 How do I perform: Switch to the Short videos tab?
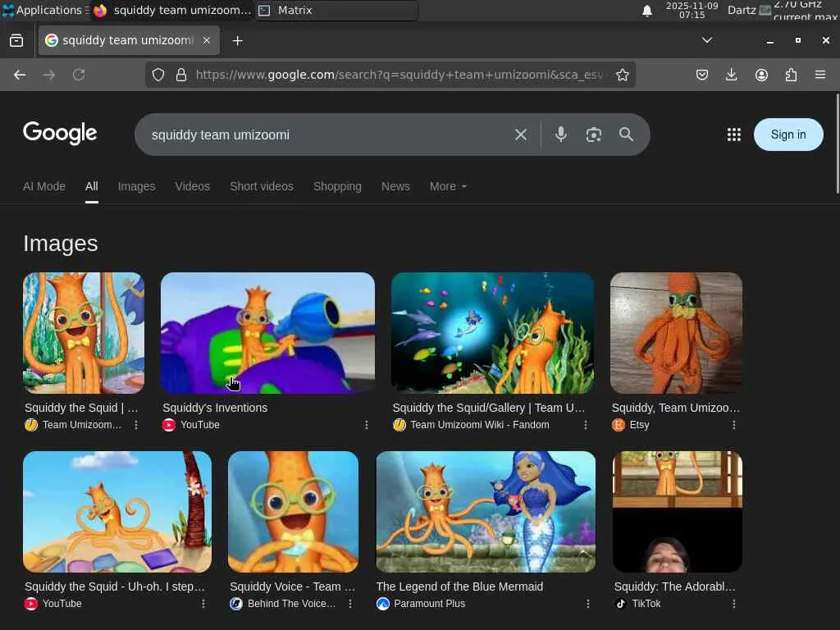[x=262, y=186]
